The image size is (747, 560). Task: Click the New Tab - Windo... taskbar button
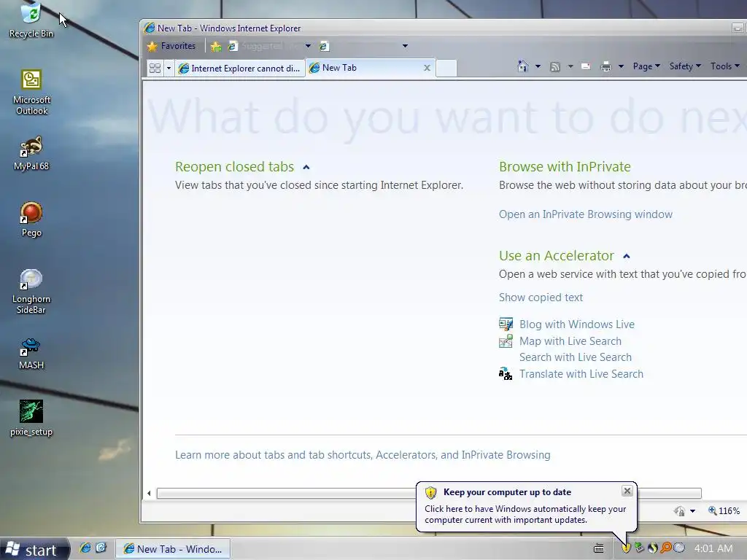pos(174,549)
